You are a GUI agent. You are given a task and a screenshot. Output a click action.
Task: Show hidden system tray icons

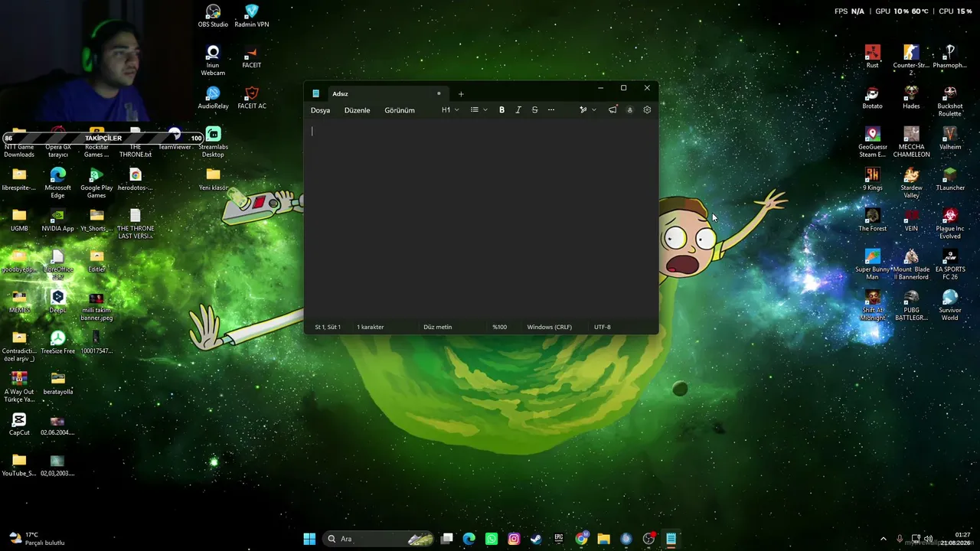coord(883,539)
